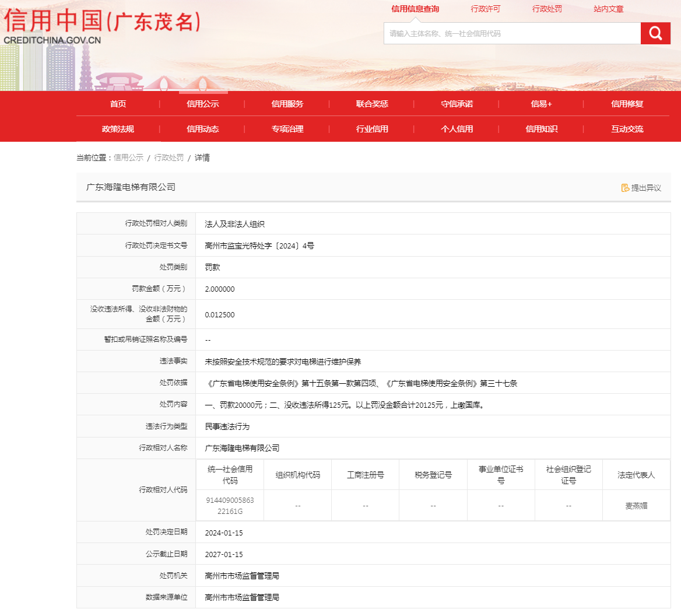This screenshot has height=616, width=681.
Task: Go to 政策法规 navigation item
Action: (118, 129)
